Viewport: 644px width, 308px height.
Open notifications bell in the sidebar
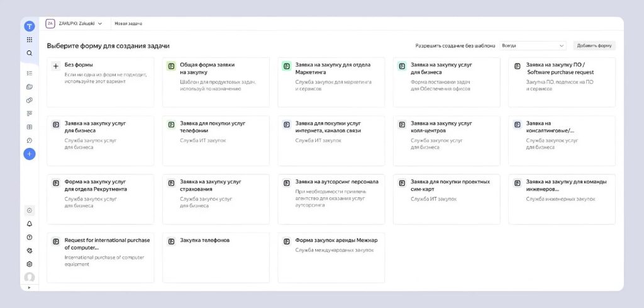point(30,224)
